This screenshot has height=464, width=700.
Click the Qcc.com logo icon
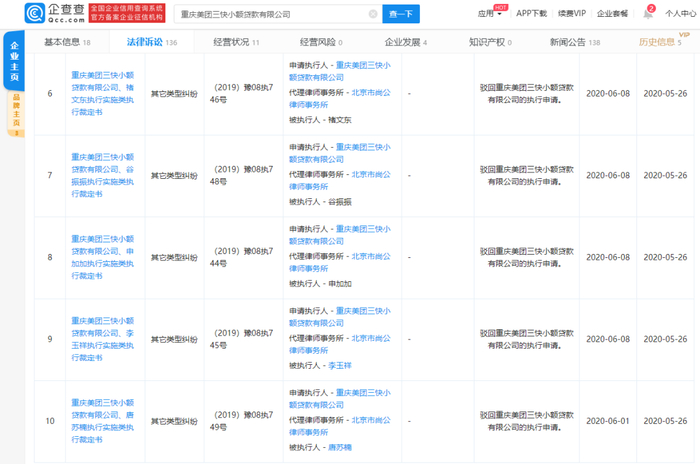[x=35, y=13]
